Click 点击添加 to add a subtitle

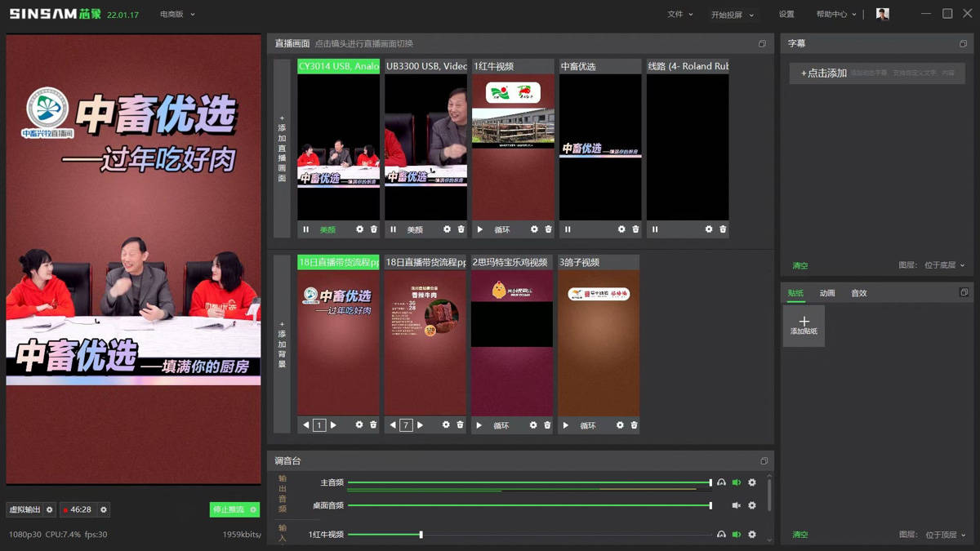click(877, 73)
